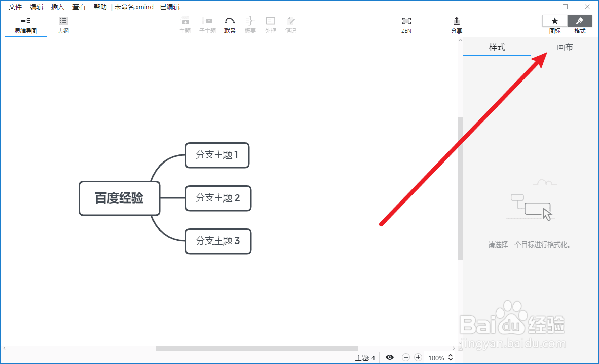Click the 概要 summary icon
The image size is (599, 364).
250,21
